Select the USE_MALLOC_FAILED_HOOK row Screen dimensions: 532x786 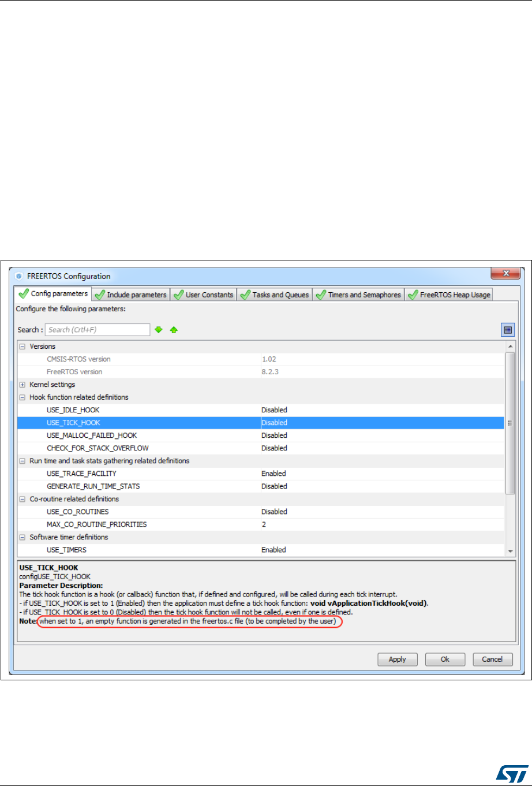pyautogui.click(x=261, y=435)
